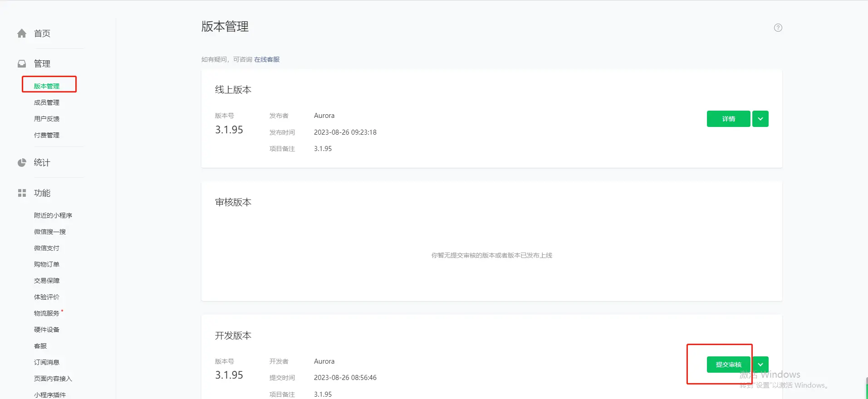Click the 详情 button for online version
868x399 pixels.
(x=728, y=119)
